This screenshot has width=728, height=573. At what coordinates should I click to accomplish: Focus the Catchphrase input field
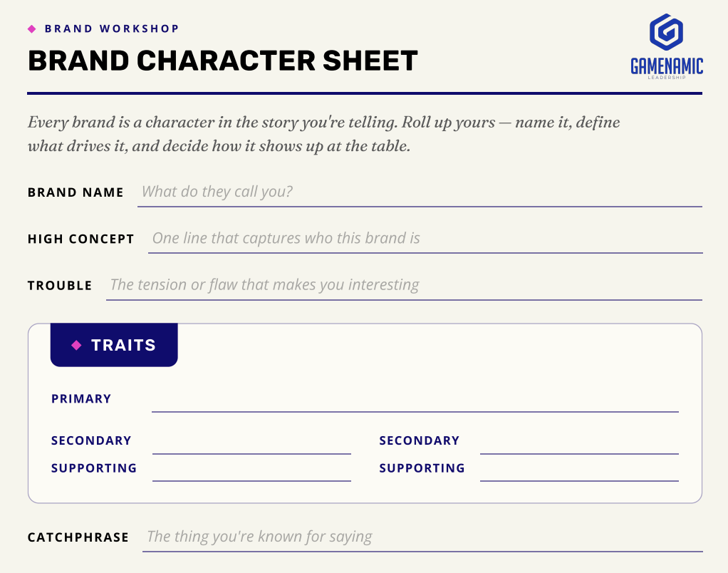click(x=422, y=537)
